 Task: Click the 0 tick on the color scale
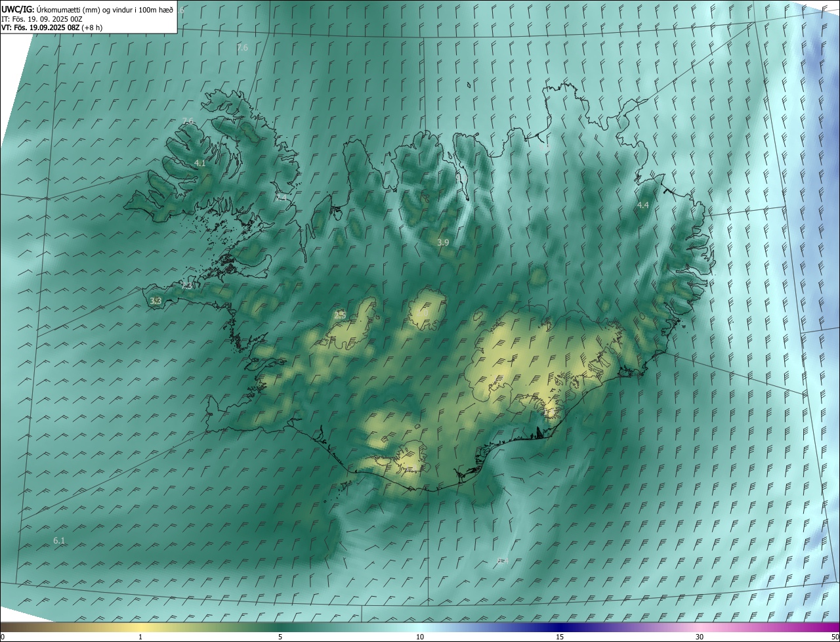click(x=3, y=637)
